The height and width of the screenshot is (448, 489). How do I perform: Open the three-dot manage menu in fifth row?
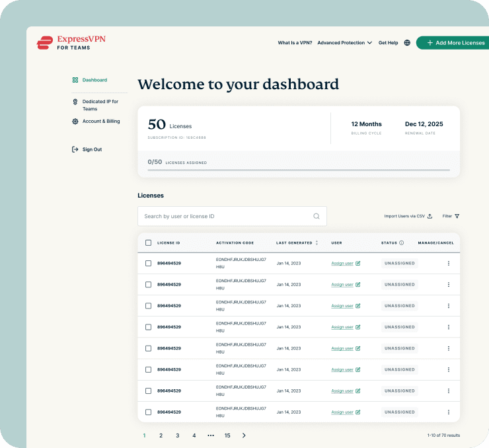449,348
